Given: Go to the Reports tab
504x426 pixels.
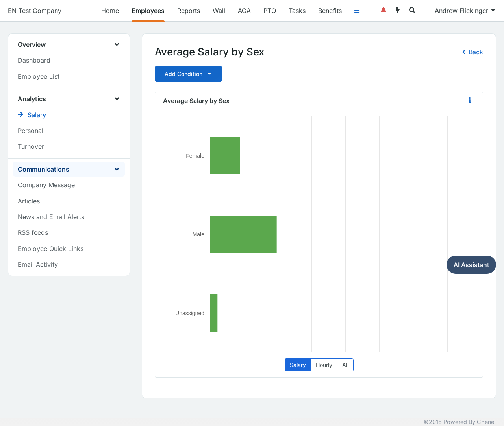Looking at the screenshot, I should click(x=189, y=11).
